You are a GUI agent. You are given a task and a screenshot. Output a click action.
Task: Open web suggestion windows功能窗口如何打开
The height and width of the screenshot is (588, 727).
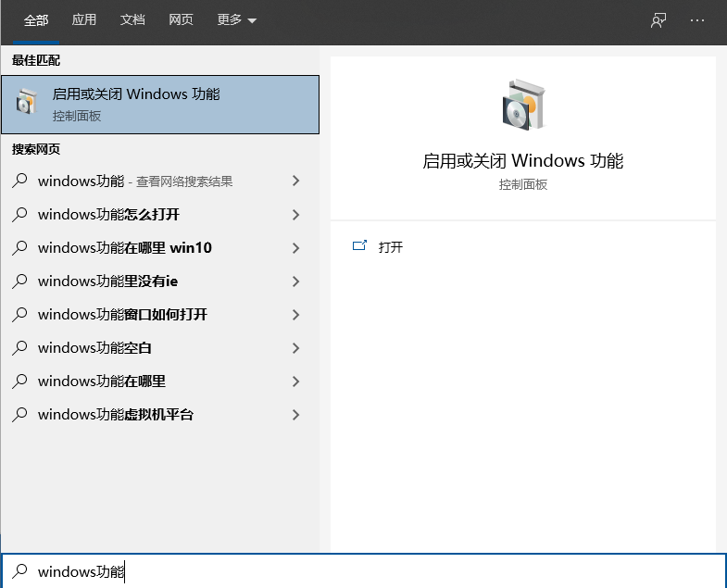122,315
